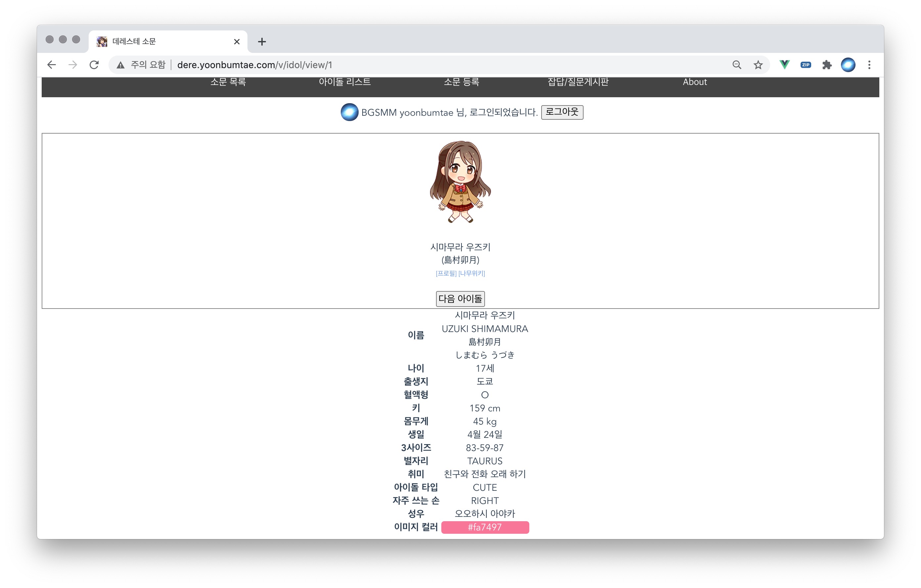Close the 데레스테 소문 tab
Image resolution: width=921 pixels, height=588 pixels.
tap(237, 42)
